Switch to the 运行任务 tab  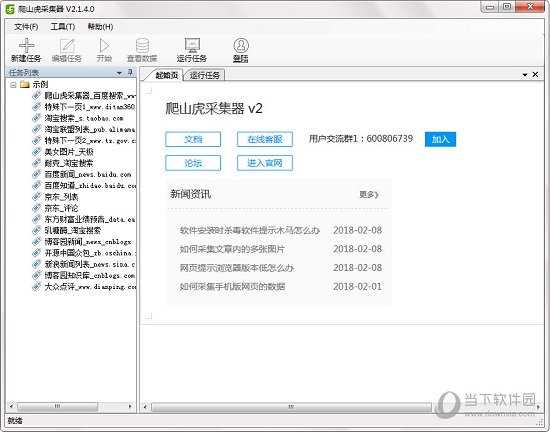point(204,75)
